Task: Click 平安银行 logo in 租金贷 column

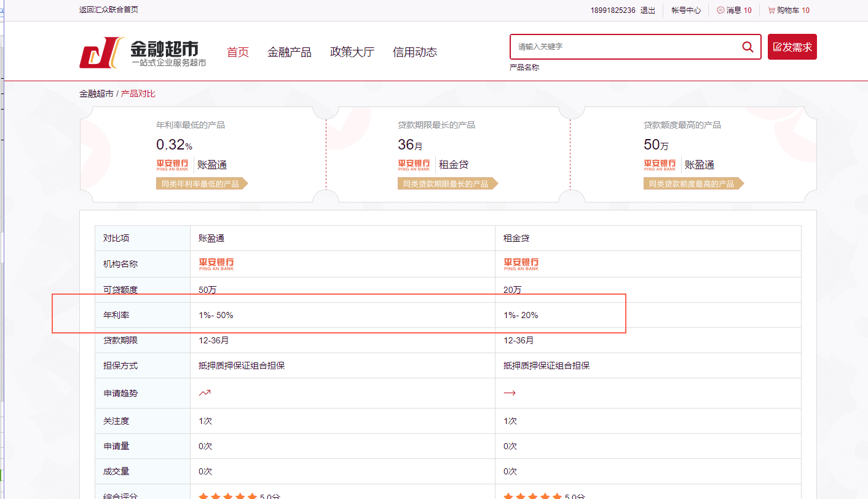Action: 521,264
